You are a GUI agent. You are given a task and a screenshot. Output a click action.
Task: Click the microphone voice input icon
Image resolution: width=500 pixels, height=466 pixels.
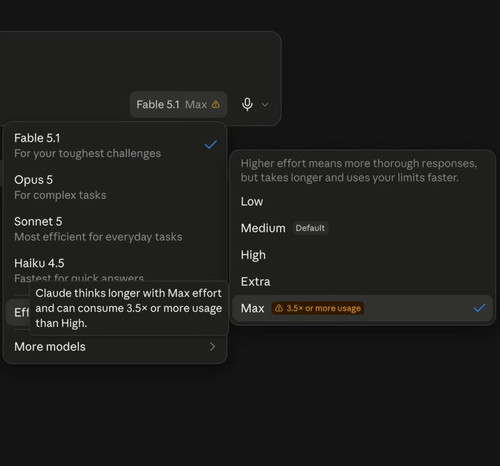247,104
